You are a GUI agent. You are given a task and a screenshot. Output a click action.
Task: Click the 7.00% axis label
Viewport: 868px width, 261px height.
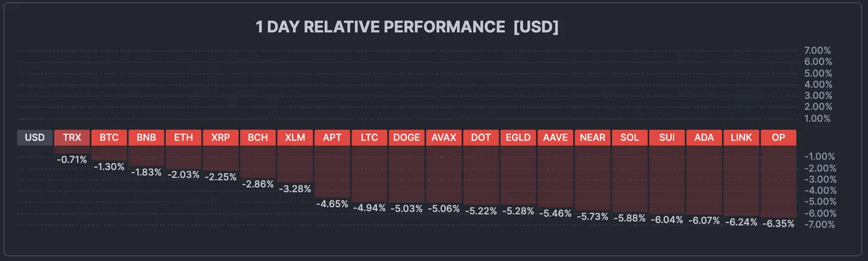(x=817, y=50)
